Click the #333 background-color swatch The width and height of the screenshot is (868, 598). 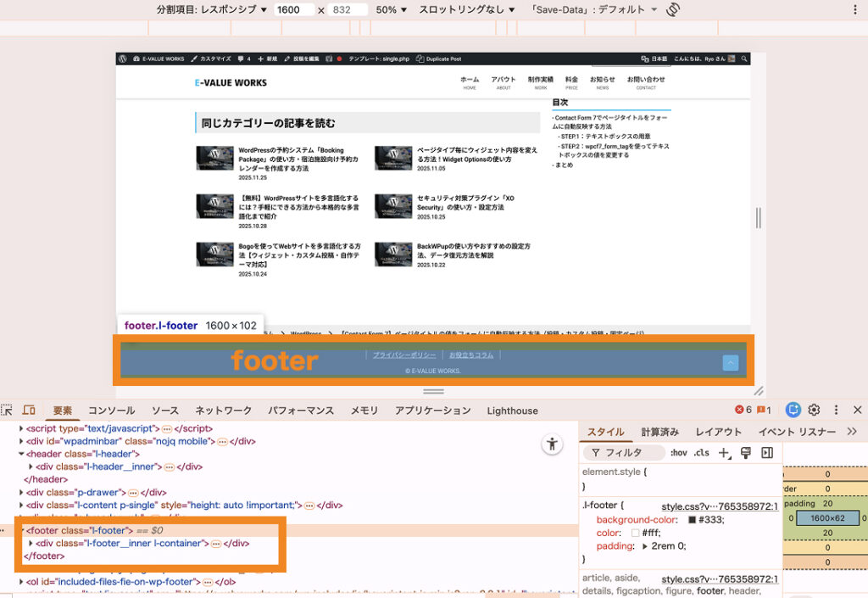coord(692,520)
